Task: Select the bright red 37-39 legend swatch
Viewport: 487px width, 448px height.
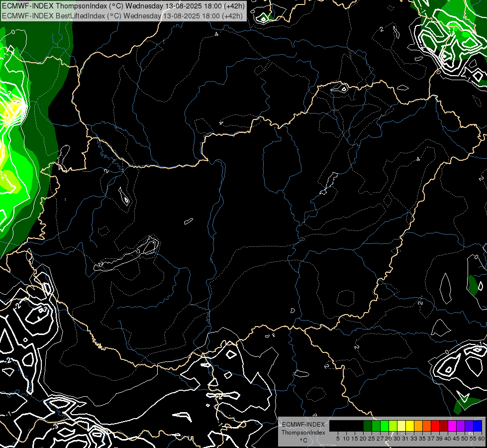Action: 435,426
